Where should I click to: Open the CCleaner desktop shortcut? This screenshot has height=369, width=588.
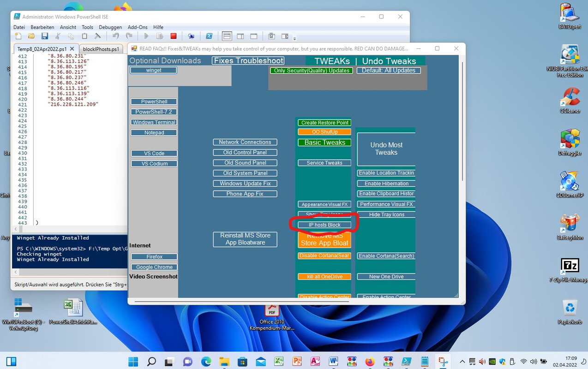click(x=570, y=100)
